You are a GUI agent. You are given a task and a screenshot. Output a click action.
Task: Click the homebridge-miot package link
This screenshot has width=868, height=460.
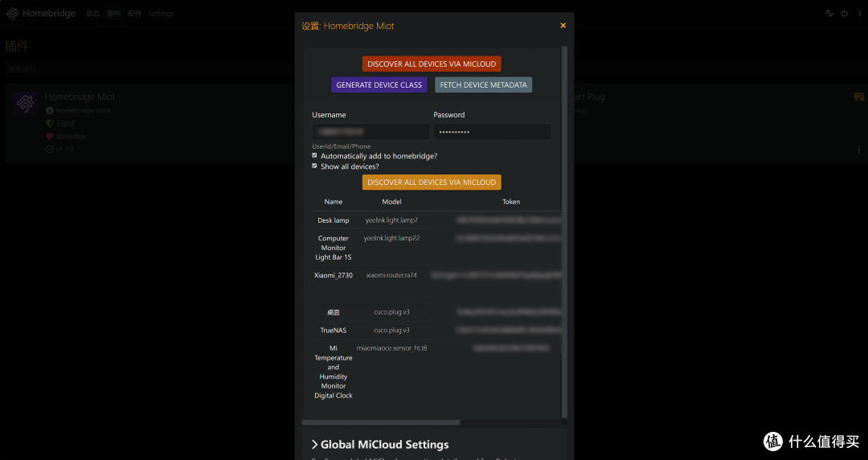coord(83,110)
